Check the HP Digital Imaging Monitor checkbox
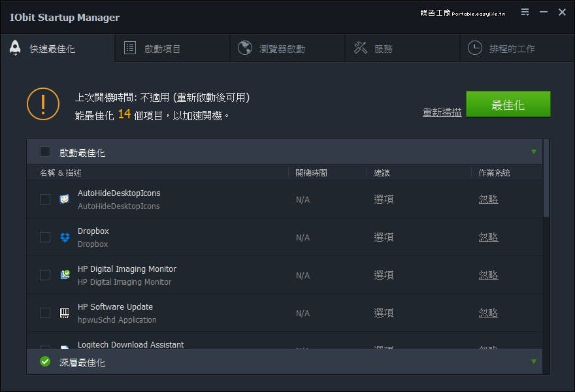This screenshot has width=575, height=392. (x=45, y=275)
